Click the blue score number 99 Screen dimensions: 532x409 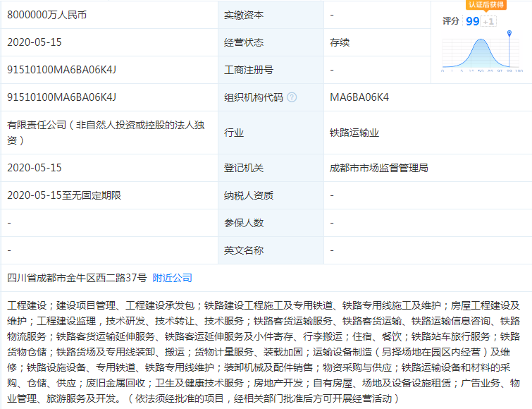coord(472,21)
